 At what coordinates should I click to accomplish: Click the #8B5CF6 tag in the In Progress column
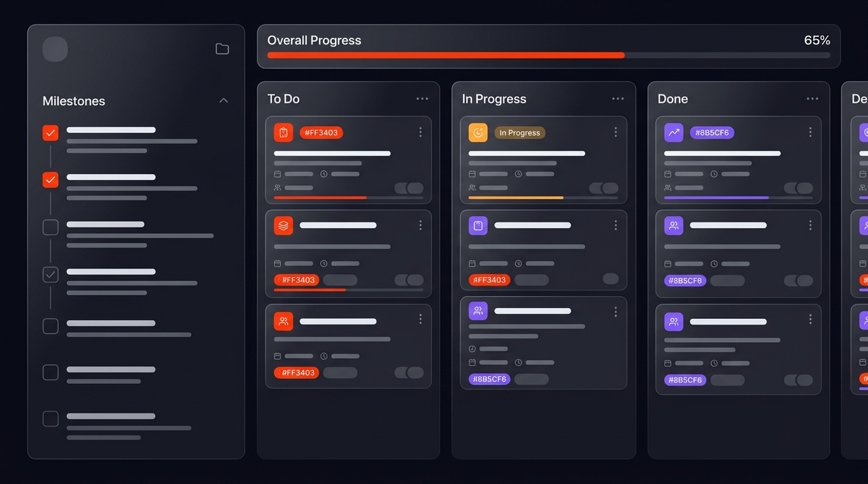tap(490, 379)
